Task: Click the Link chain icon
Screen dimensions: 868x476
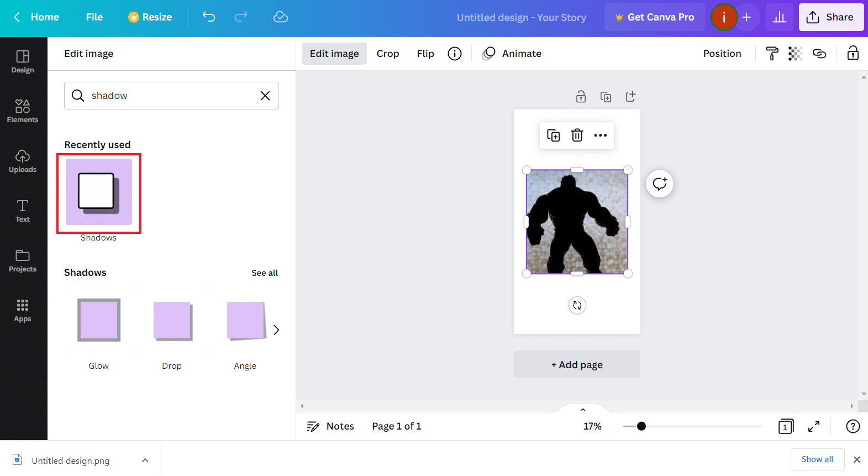Action: (819, 54)
